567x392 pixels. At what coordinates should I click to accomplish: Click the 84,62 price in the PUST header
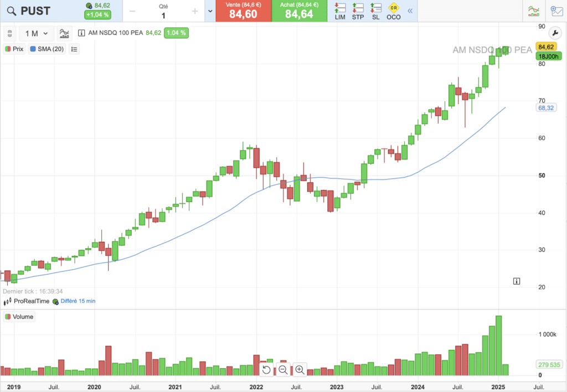click(102, 6)
